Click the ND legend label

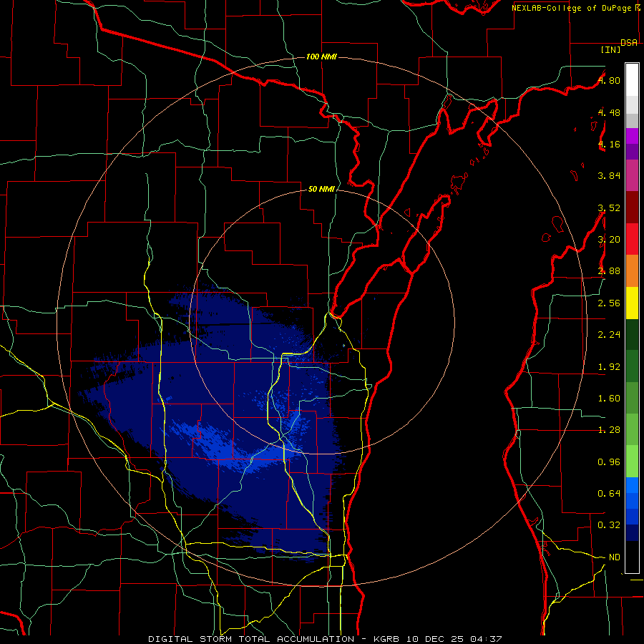(x=615, y=557)
